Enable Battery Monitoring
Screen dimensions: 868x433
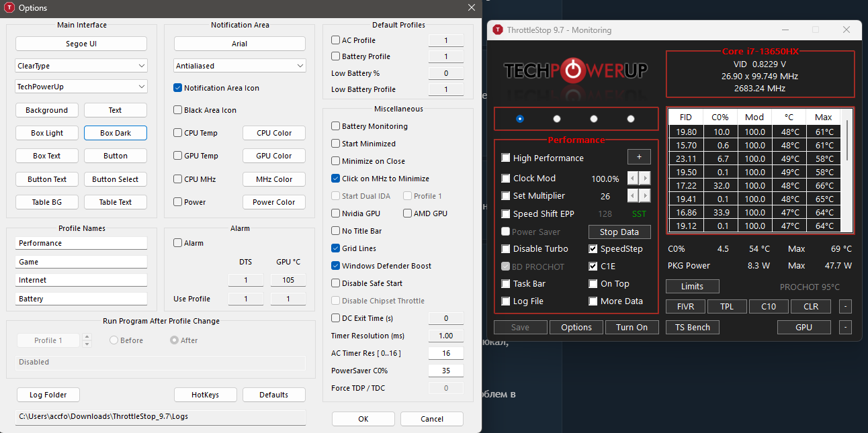coord(336,126)
